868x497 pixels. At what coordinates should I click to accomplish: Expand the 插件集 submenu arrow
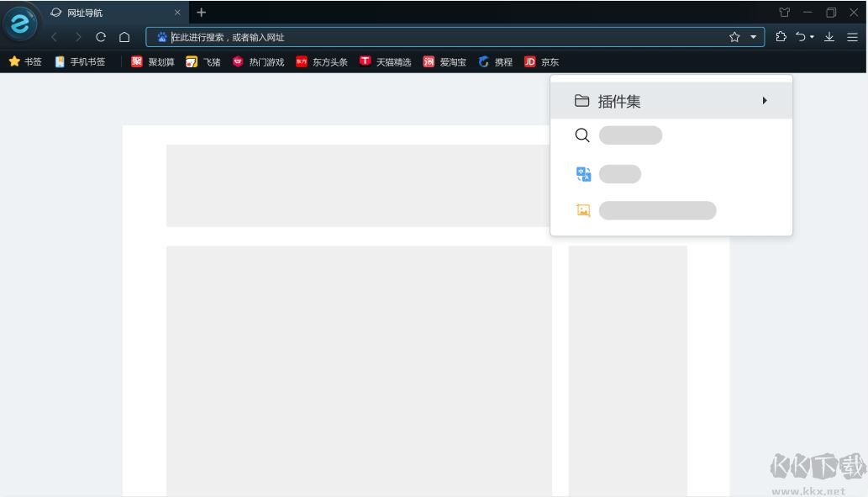point(765,101)
